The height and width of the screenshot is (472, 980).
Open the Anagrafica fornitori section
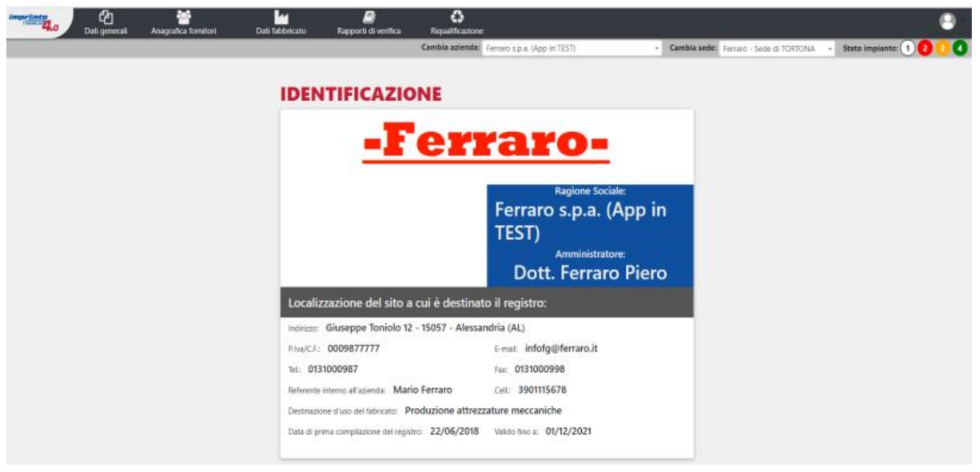184,22
